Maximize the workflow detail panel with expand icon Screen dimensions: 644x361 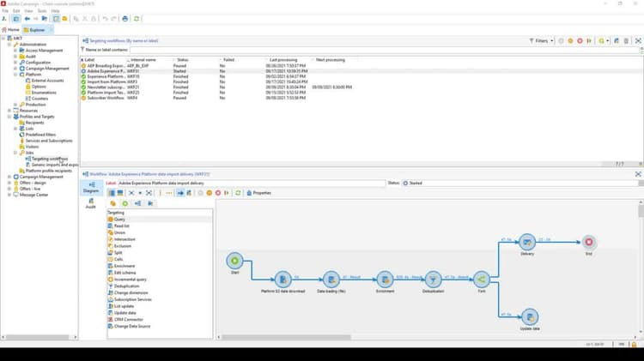[638, 174]
